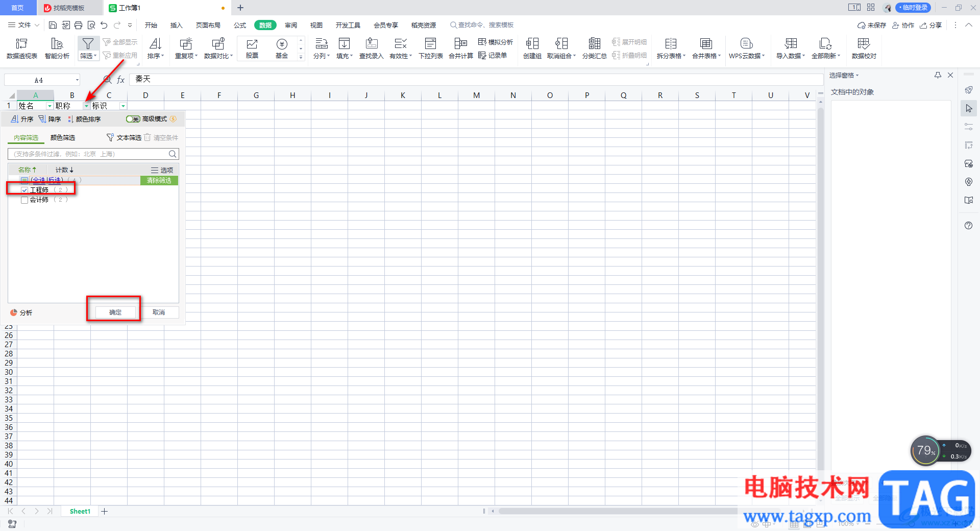Open the 选项 options button in filter list

[162, 170]
